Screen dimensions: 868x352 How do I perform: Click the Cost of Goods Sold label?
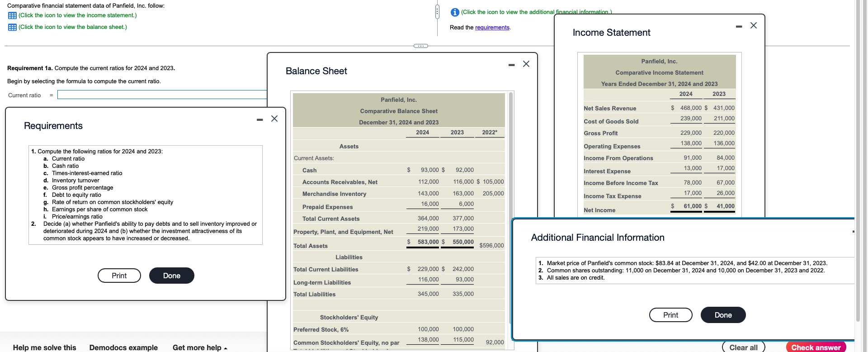[611, 122]
